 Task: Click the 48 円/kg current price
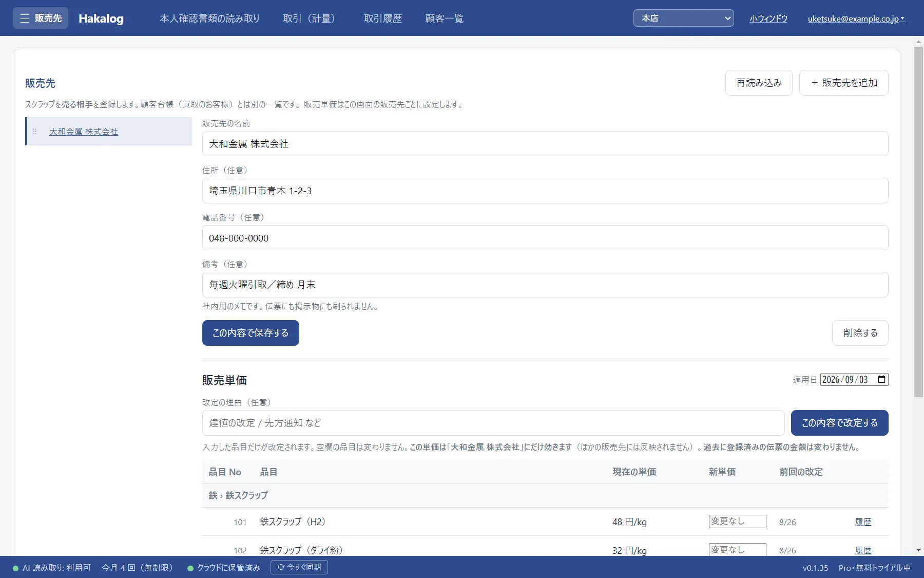point(629,522)
